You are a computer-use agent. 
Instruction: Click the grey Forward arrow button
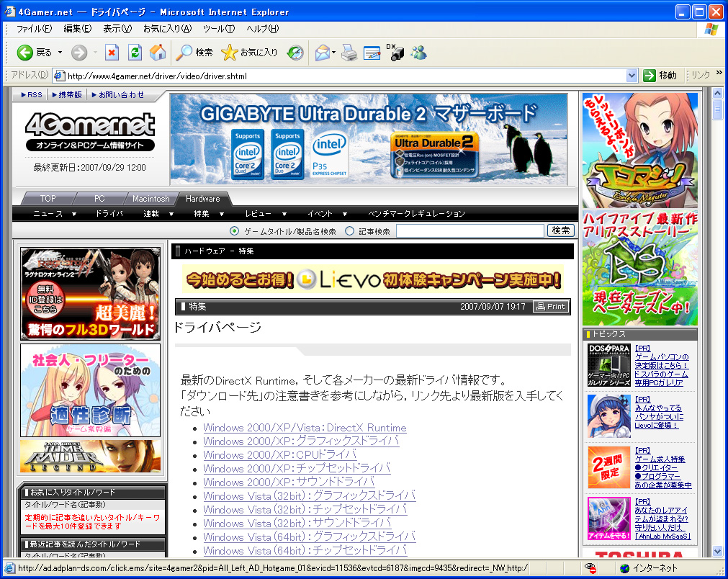79,53
